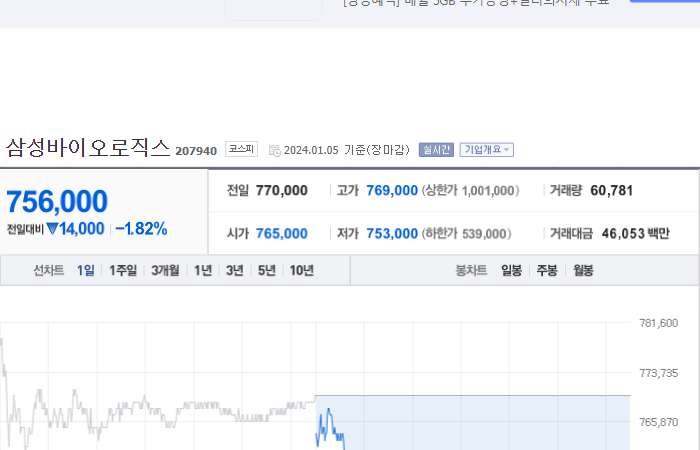
Task: Switch chart range to 3개월
Action: point(165,270)
